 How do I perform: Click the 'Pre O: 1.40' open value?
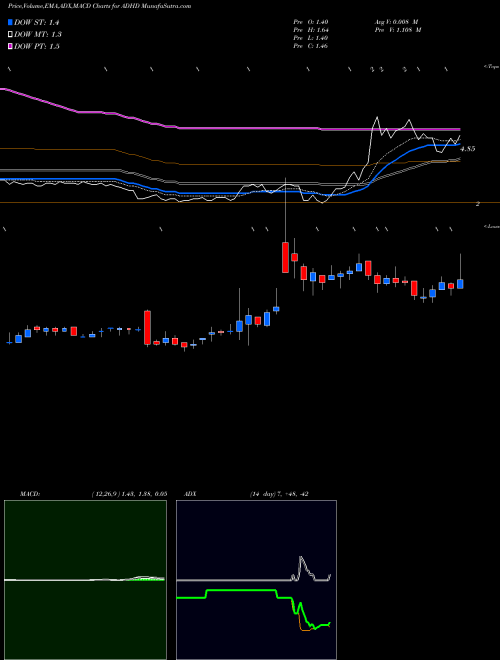311,22
